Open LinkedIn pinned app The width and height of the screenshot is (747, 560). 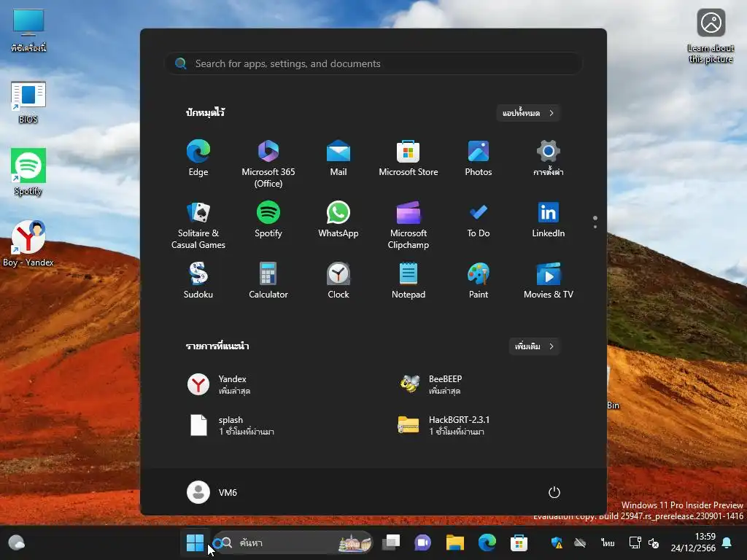[x=549, y=219]
